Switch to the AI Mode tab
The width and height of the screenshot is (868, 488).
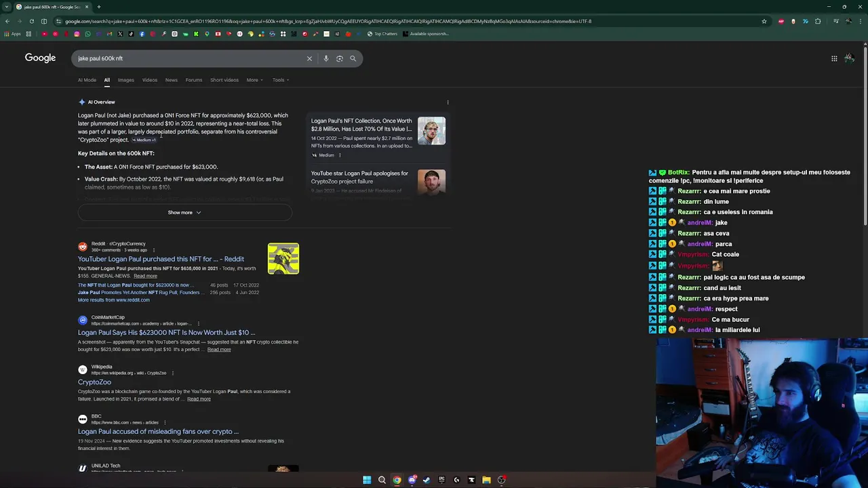(x=87, y=80)
